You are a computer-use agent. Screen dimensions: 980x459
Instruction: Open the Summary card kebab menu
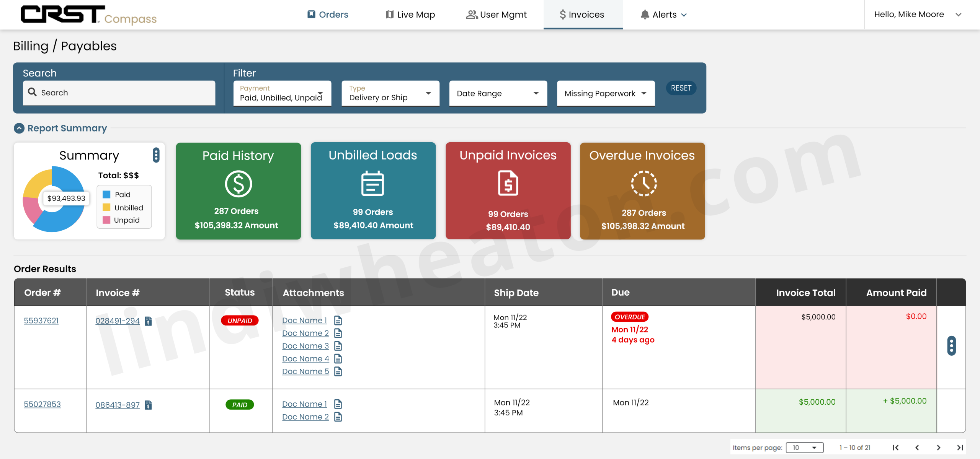(156, 155)
